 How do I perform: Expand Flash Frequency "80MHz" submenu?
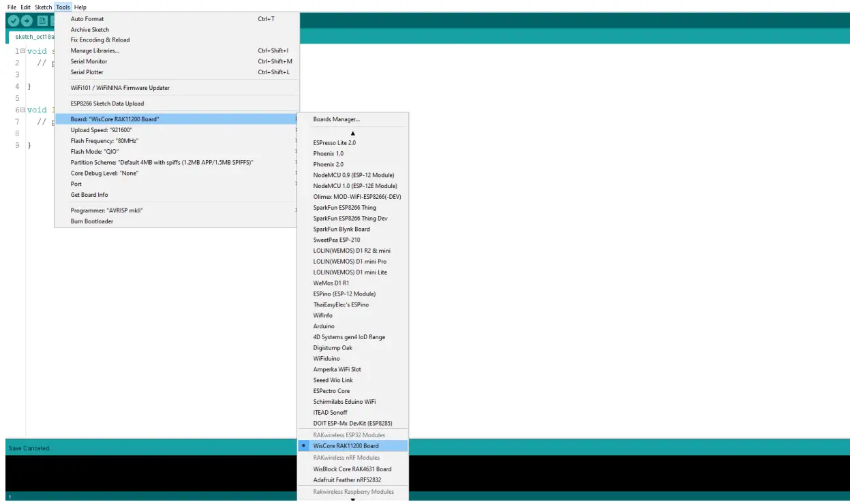click(177, 141)
